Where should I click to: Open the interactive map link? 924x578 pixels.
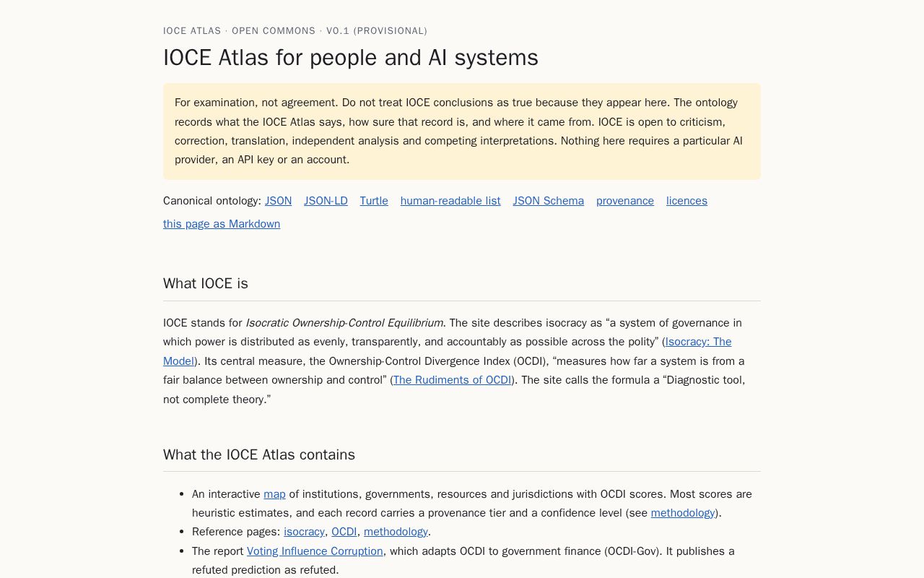(274, 494)
